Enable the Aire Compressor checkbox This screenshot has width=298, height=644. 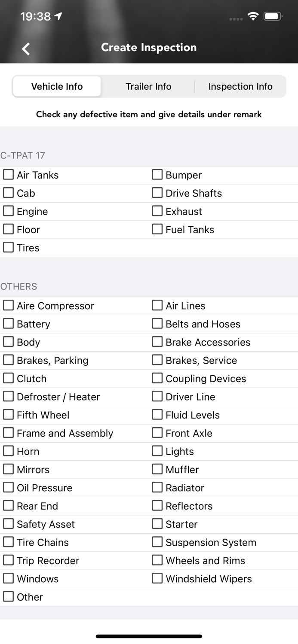click(9, 305)
